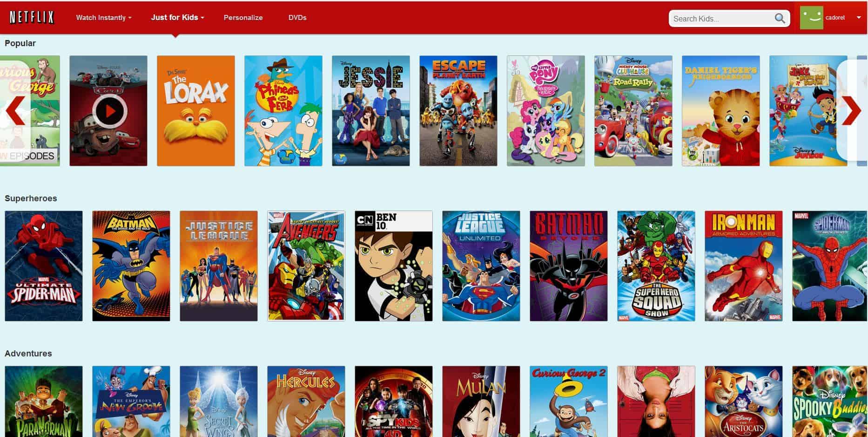868x437 pixels.
Task: Expand the Just for Kids menu
Action: 177,18
